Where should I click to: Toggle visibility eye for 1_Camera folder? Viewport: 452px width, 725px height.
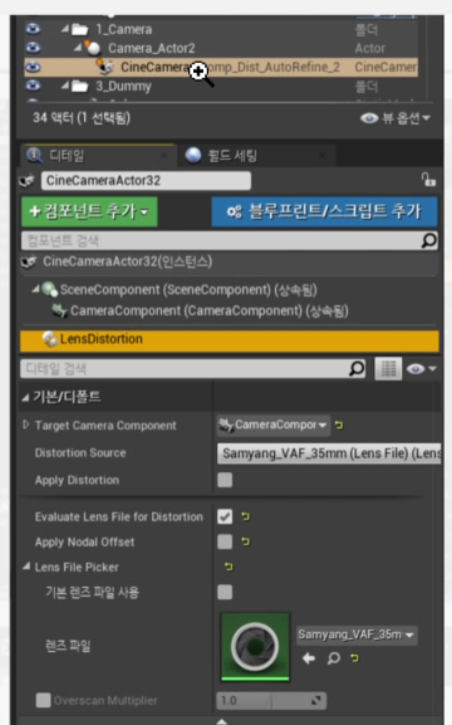(33, 29)
